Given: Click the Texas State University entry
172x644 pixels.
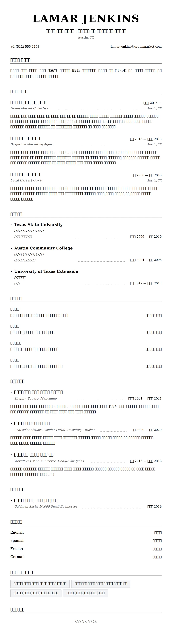Looking at the screenshot, I should tap(38, 225).
